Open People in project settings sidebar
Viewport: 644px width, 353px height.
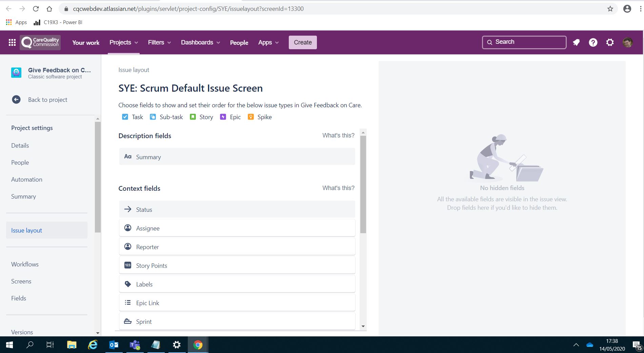coord(20,162)
